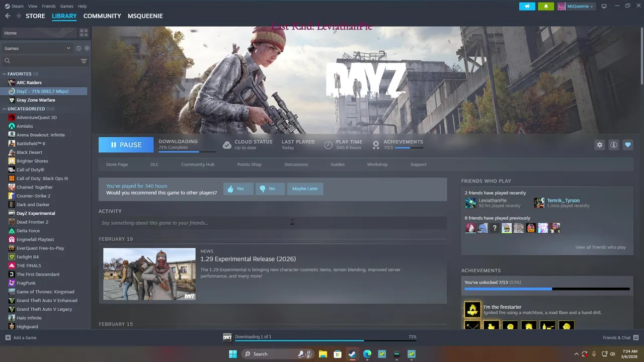644x362 pixels.
Task: Open the Library Home button
Action: pyautogui.click(x=39, y=33)
